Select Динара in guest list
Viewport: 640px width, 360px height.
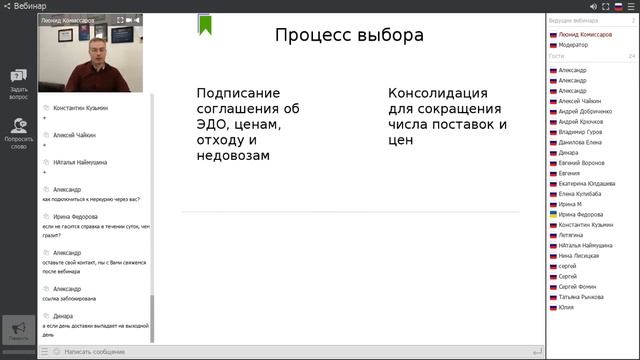pyautogui.click(x=568, y=153)
